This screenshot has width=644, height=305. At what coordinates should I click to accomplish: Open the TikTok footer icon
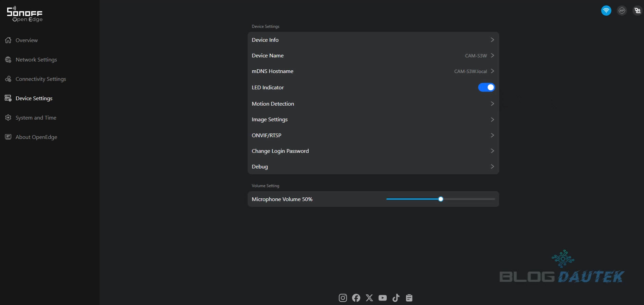(396, 298)
